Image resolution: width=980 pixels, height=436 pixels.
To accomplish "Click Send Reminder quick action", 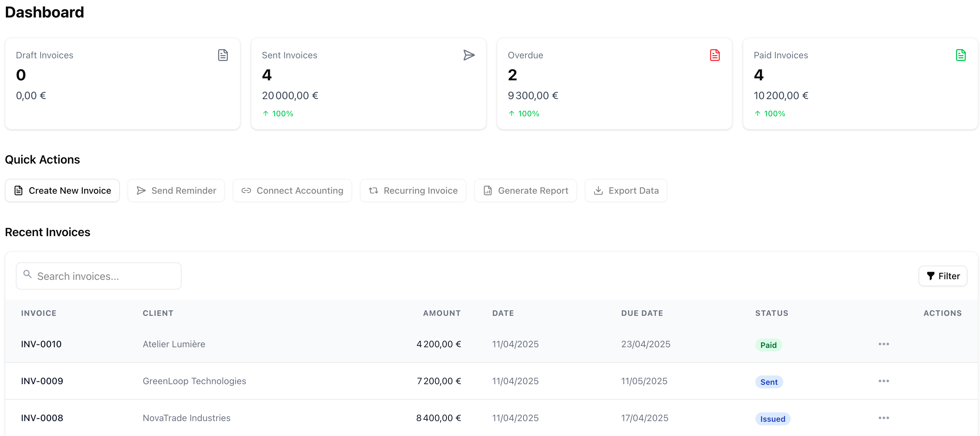I will (176, 190).
